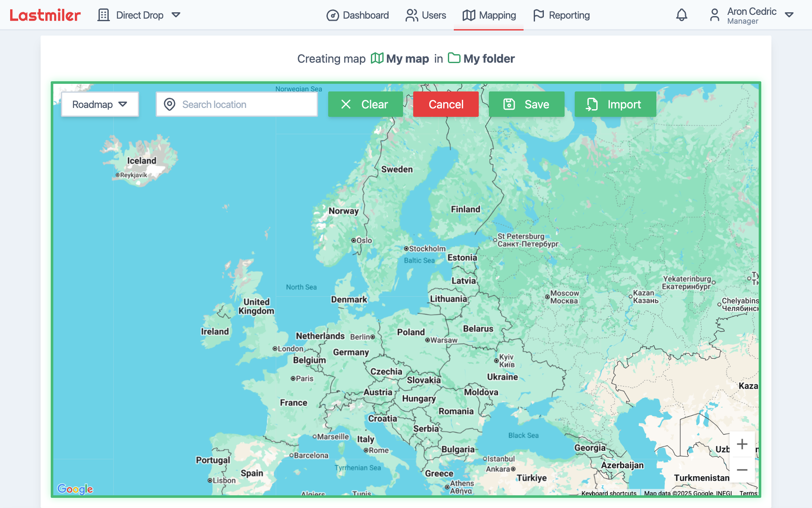Expand the account dropdown arrow
The image size is (812, 508).
[x=789, y=15]
